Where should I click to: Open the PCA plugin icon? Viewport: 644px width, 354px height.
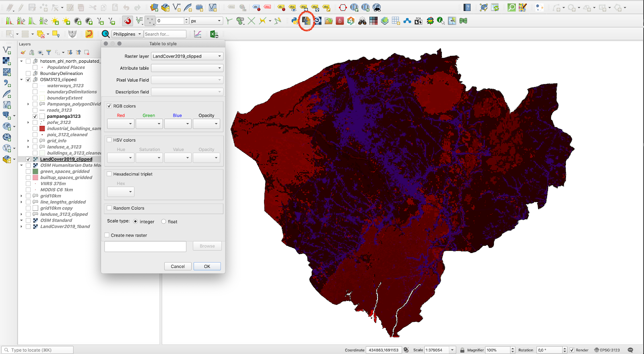[419, 21]
